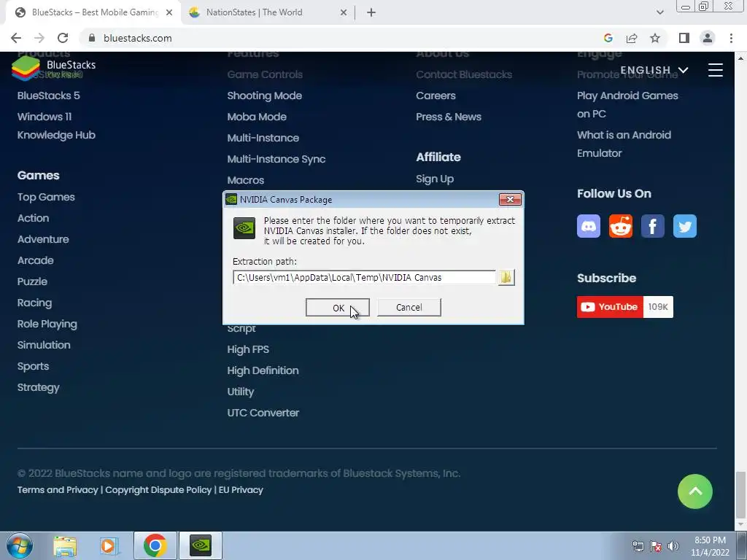Open Terms and Privacy link

[58, 490]
